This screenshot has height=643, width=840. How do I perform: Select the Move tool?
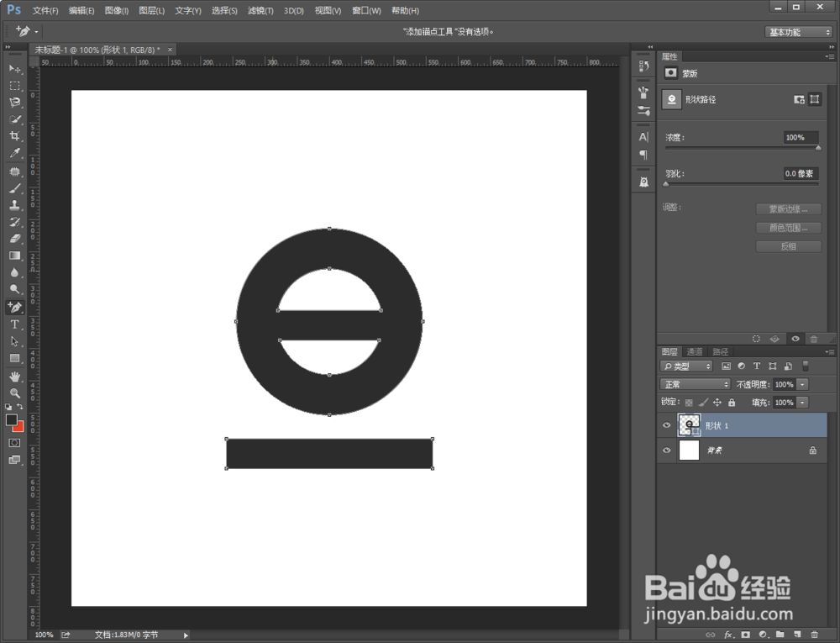pyautogui.click(x=14, y=69)
